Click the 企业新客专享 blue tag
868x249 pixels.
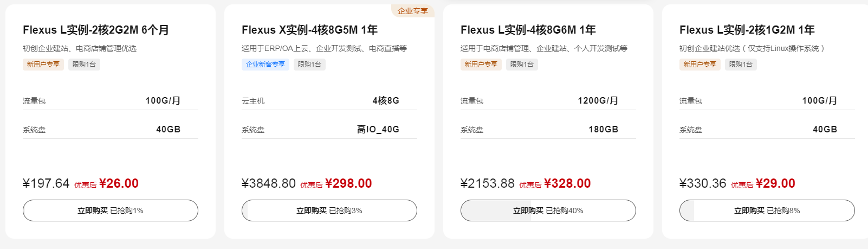265,65
